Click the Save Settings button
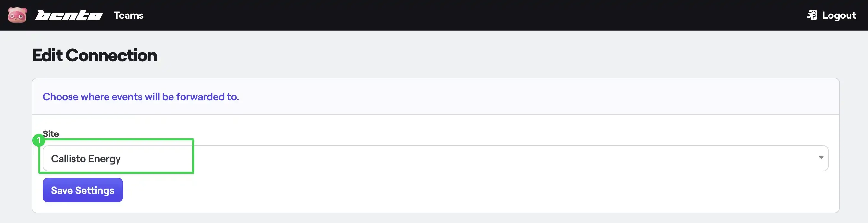This screenshot has width=868, height=223. [83, 190]
